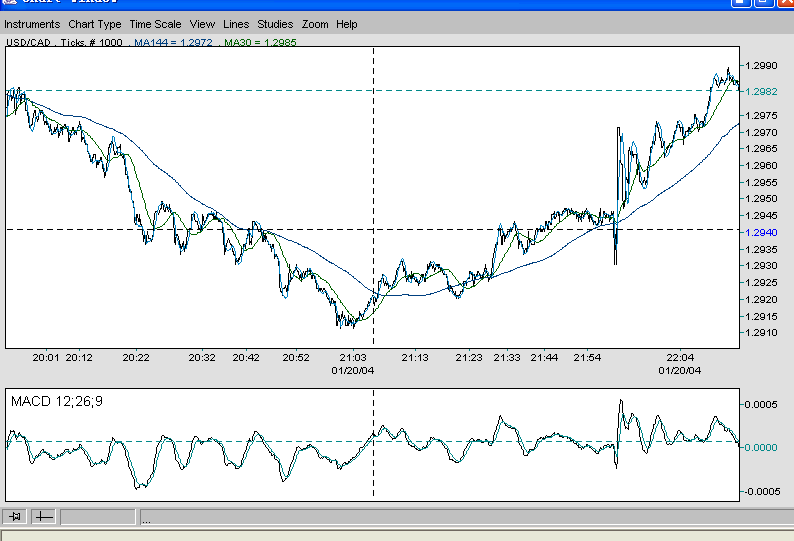Screen dimensions: 794x541
Task: Click the 1.2982 current price marker
Action: click(761, 92)
